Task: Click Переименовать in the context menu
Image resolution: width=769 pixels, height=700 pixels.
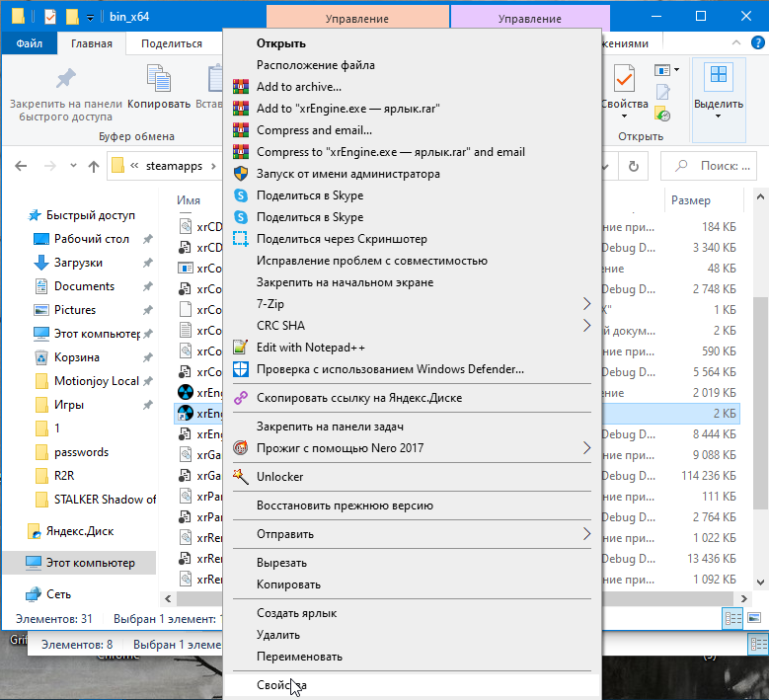Action: [299, 657]
